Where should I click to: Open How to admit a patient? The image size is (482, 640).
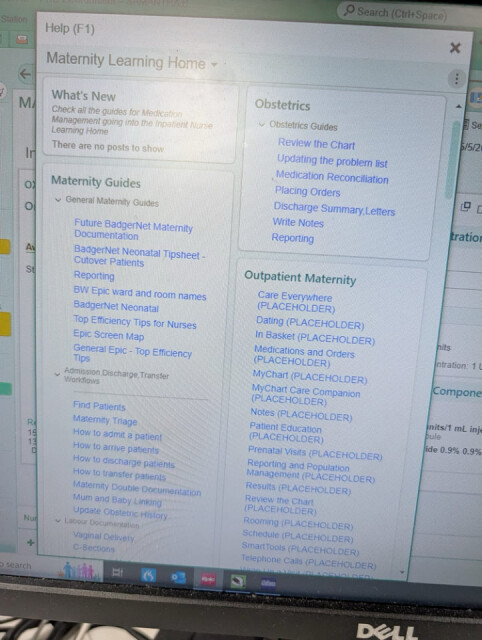tap(117, 434)
